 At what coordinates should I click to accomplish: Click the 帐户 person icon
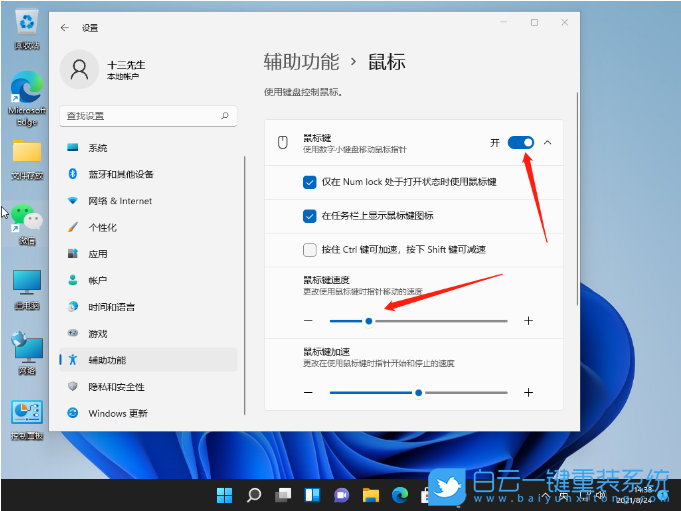(73, 280)
